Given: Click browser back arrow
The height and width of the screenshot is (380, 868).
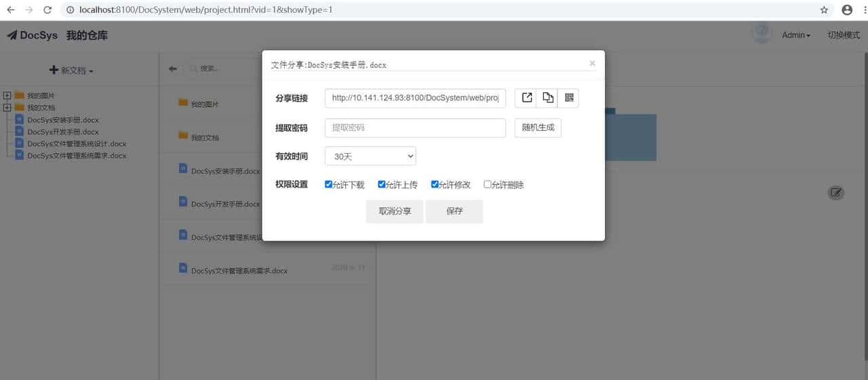Looking at the screenshot, I should 11,10.
